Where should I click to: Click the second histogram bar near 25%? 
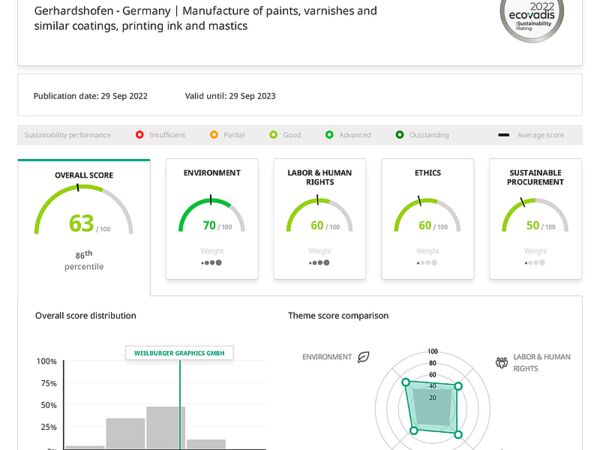tap(126, 433)
